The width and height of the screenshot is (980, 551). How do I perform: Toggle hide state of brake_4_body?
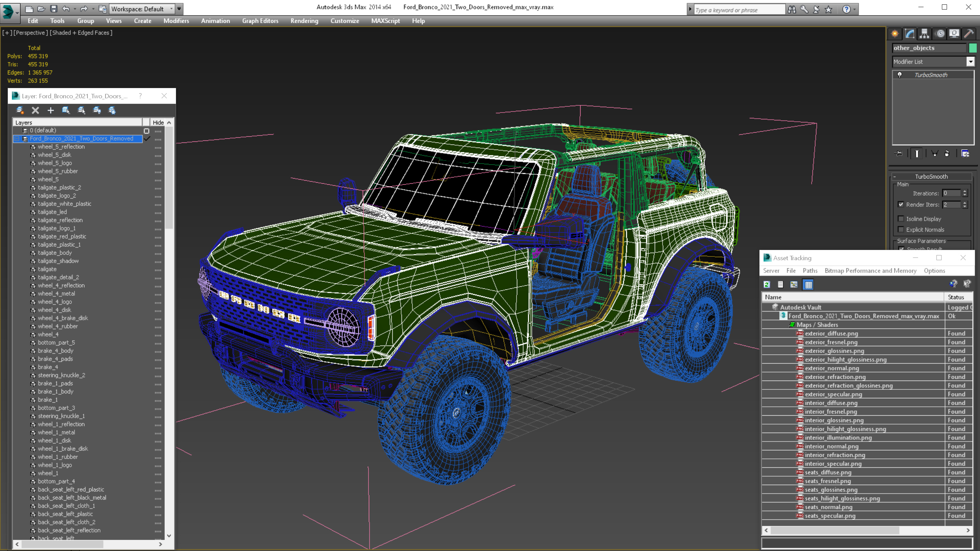coord(158,351)
